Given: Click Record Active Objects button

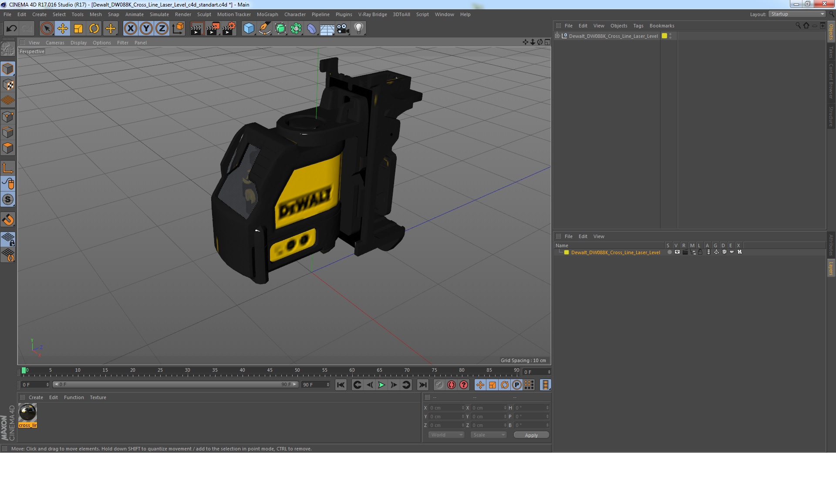Looking at the screenshot, I should 439,385.
